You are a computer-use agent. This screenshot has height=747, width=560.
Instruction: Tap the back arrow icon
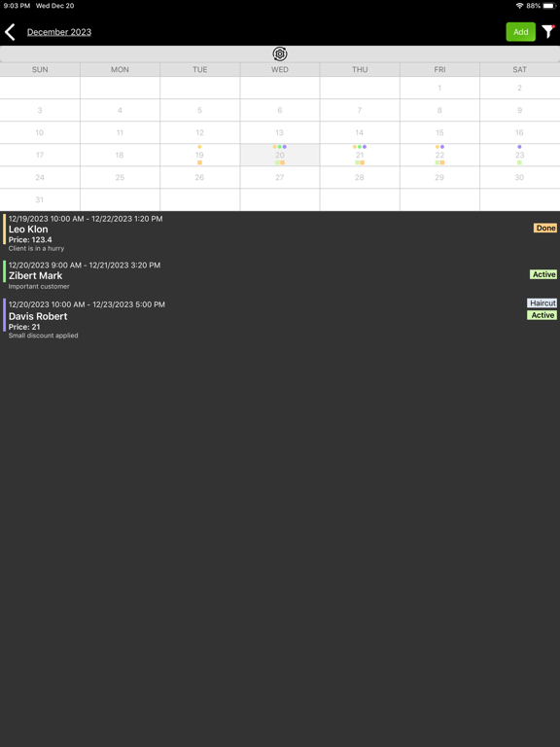(10, 32)
